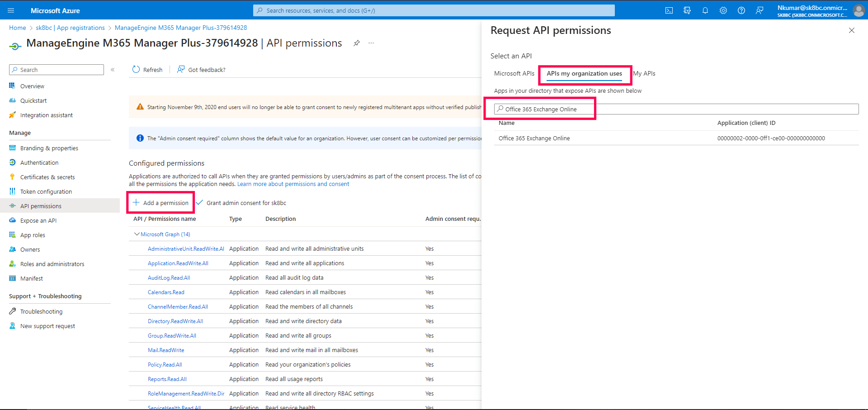Select Certificates & secrets in sidebar
868x410 pixels.
(x=47, y=177)
